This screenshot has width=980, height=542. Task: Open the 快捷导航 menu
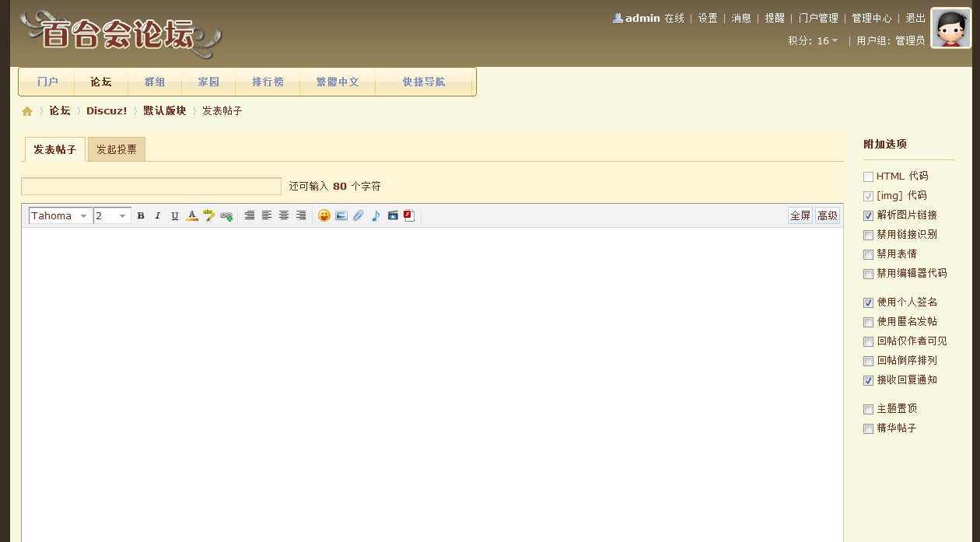point(424,82)
